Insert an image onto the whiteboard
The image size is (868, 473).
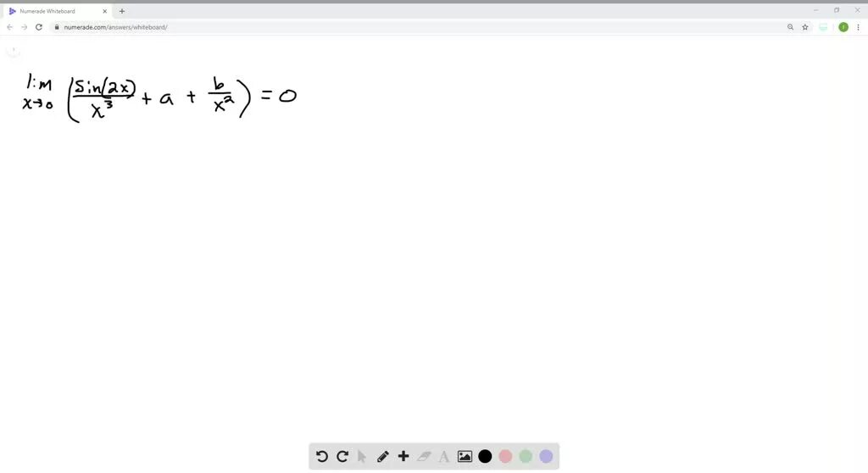pyautogui.click(x=465, y=456)
